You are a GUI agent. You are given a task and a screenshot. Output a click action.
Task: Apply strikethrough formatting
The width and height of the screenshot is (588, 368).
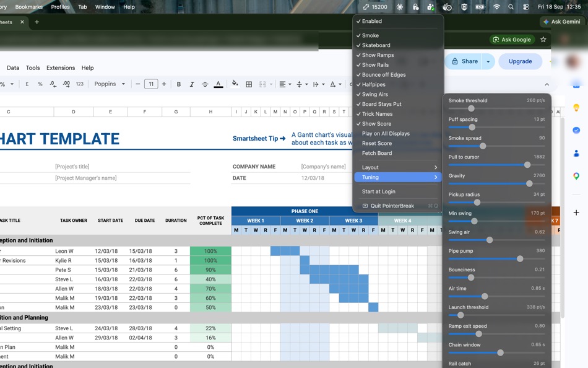205,84
